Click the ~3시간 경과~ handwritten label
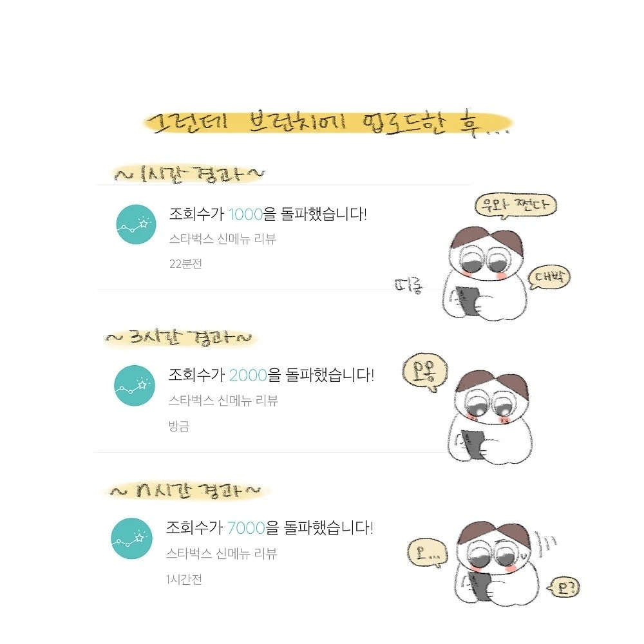644x644 pixels. coord(179,339)
